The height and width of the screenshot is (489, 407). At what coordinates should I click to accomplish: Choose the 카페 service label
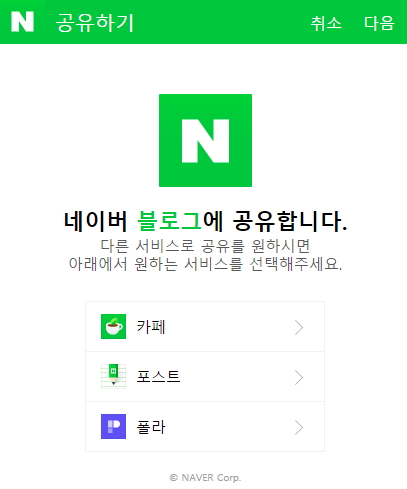pyautogui.click(x=151, y=327)
